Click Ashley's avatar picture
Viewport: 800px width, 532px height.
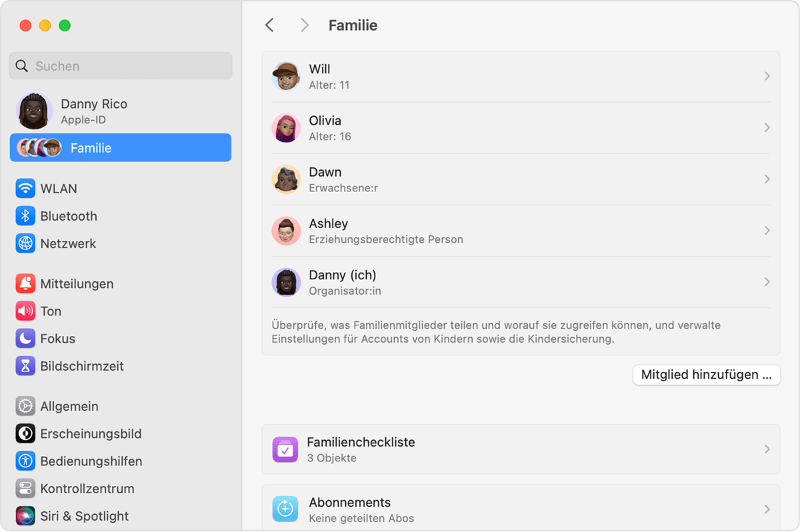click(286, 231)
